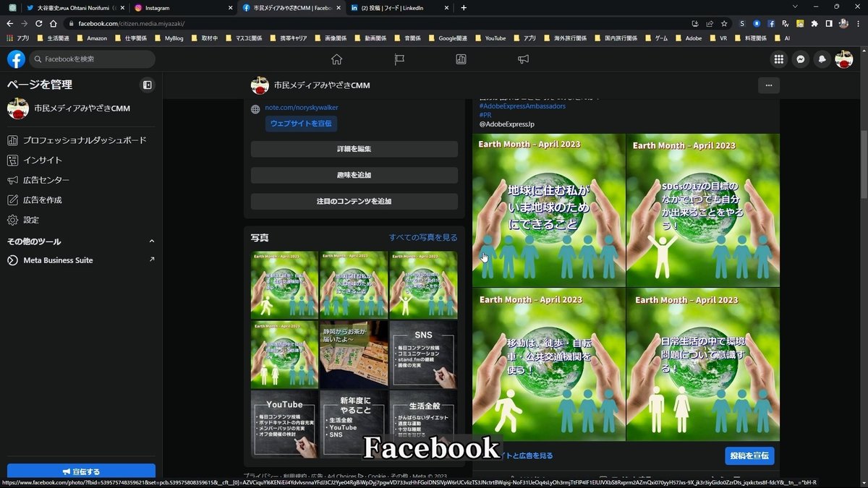Bookmark this page with the star icon
Viewport: 868px width, 488px height.
[x=724, y=23]
